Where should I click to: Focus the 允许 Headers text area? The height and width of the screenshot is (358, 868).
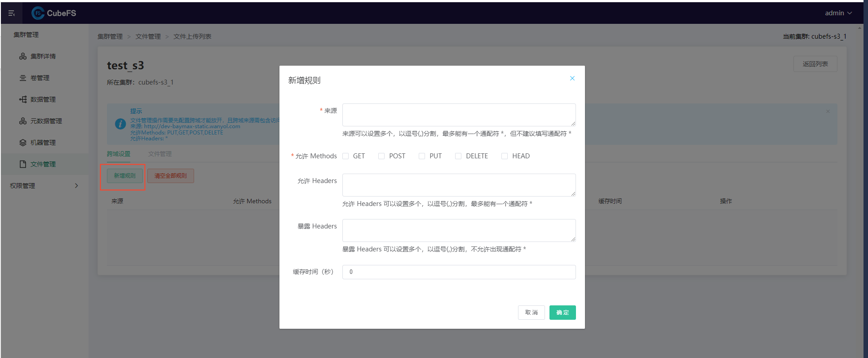[459, 185]
